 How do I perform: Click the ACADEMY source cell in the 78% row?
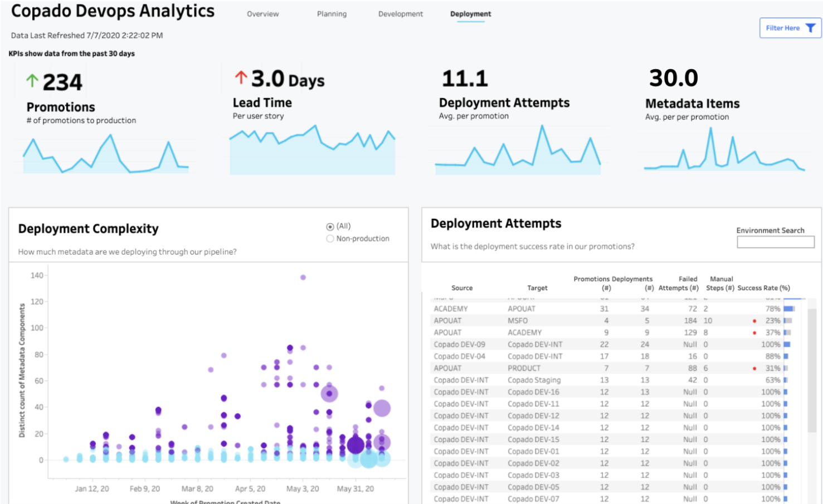[451, 309]
